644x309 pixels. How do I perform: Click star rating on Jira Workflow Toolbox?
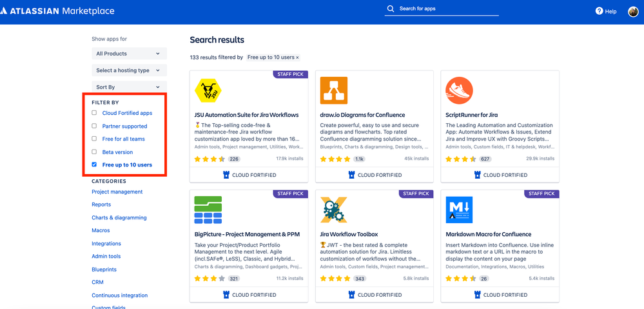tap(335, 279)
